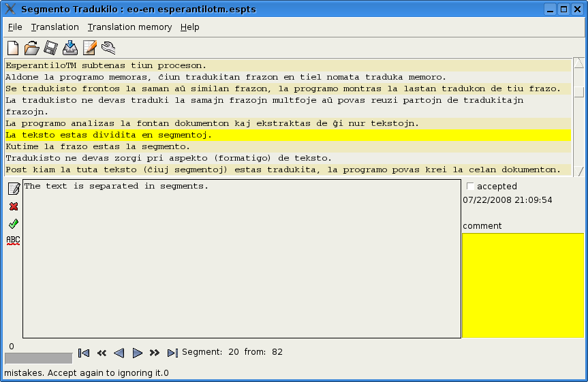Create a new project with the blank page icon
The image size is (588, 382).
coord(12,48)
